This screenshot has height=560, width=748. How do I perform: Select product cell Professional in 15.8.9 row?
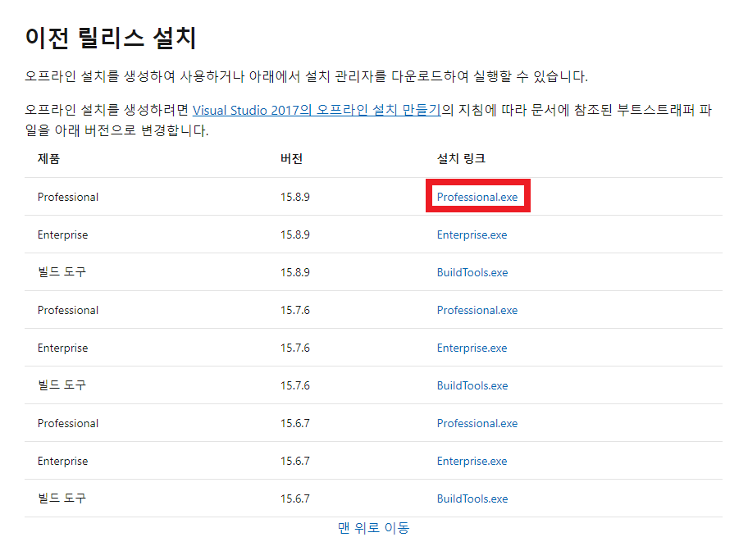68,197
